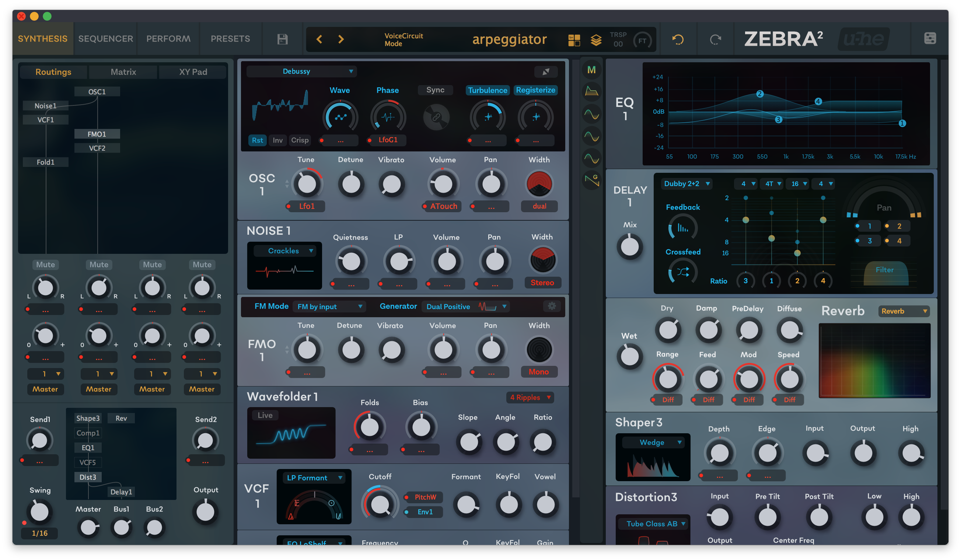Screen dimensions: 961x560
Task: Go to previous preset with left arrow
Action: tap(319, 39)
